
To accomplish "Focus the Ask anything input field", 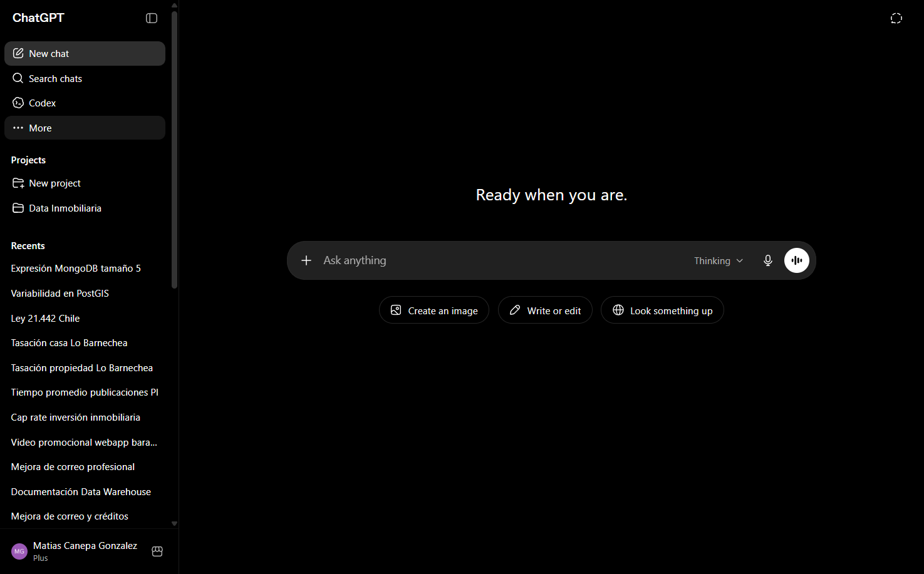I will (501, 260).
